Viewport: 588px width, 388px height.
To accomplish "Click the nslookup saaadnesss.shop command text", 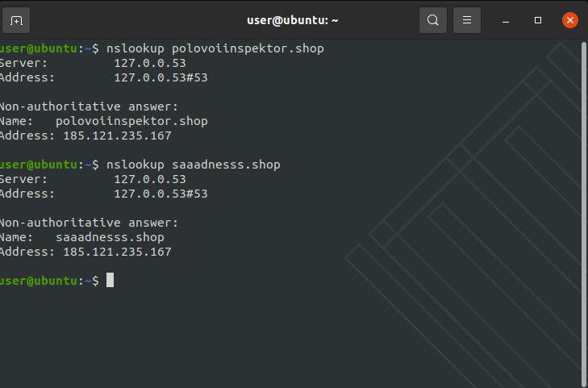I will pyautogui.click(x=193, y=165).
